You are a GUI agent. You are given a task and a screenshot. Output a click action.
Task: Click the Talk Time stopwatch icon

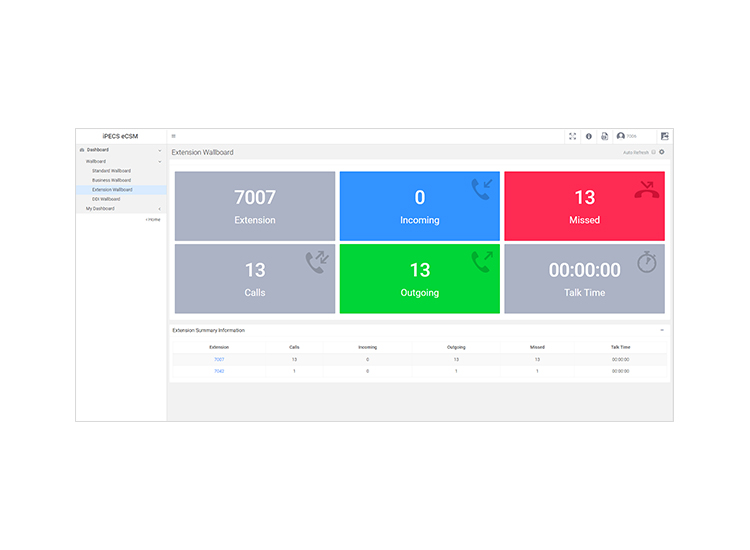[x=647, y=262]
